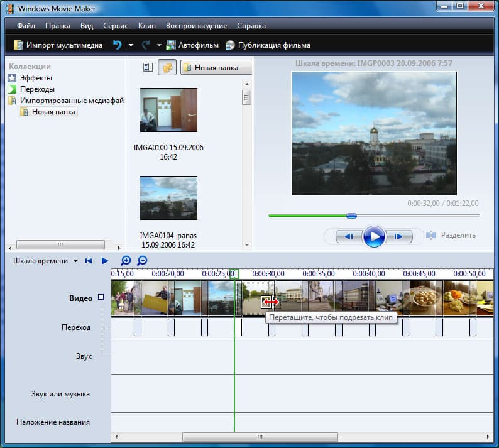Expand the Шкала времени view dropdown

tap(75, 261)
